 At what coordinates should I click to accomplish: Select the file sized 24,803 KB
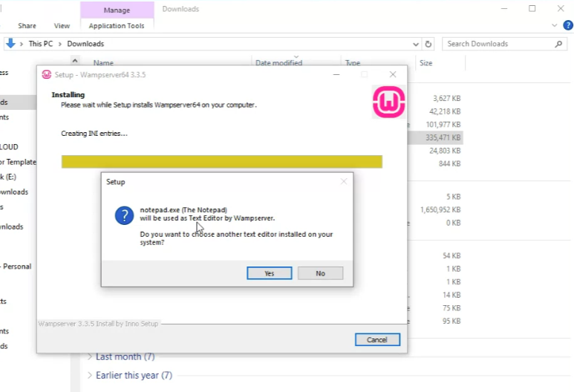[445, 151]
